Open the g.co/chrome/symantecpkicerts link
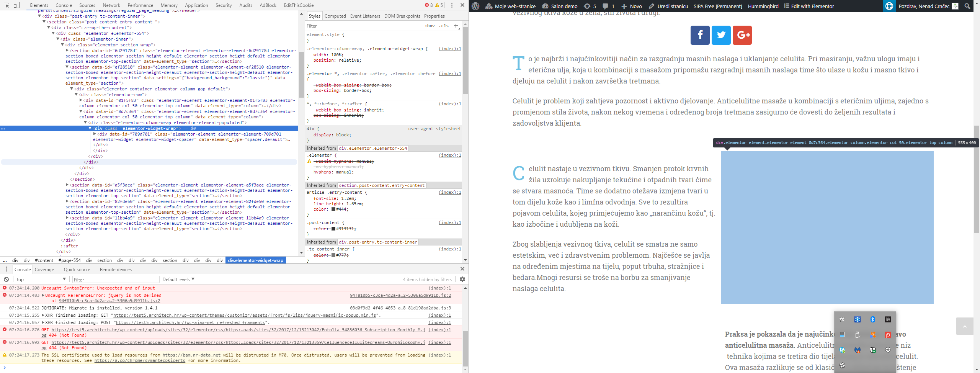Image resolution: width=980 pixels, height=373 pixels. [140, 360]
